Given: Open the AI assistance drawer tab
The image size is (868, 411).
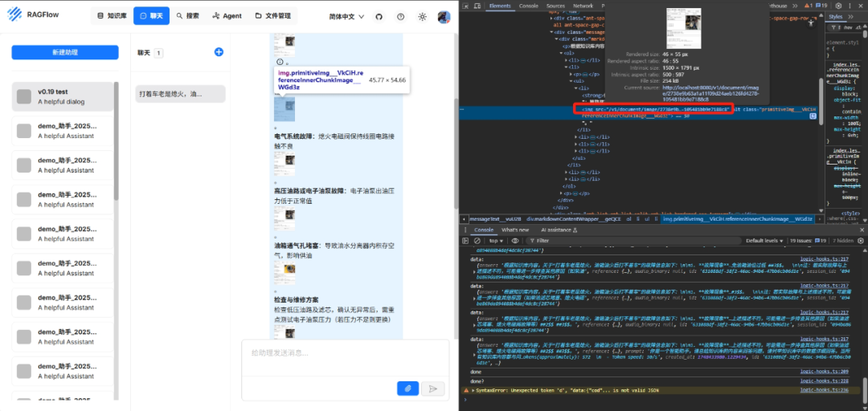Looking at the screenshot, I should point(559,230).
